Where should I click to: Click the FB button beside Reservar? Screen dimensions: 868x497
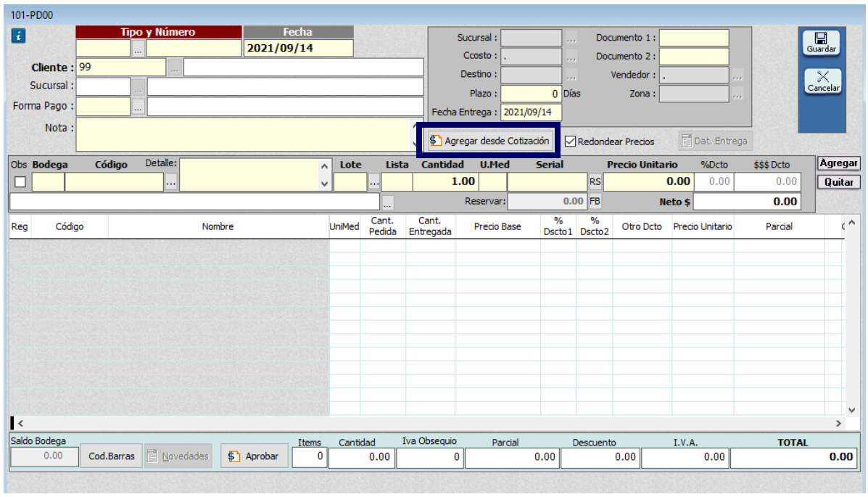point(595,201)
